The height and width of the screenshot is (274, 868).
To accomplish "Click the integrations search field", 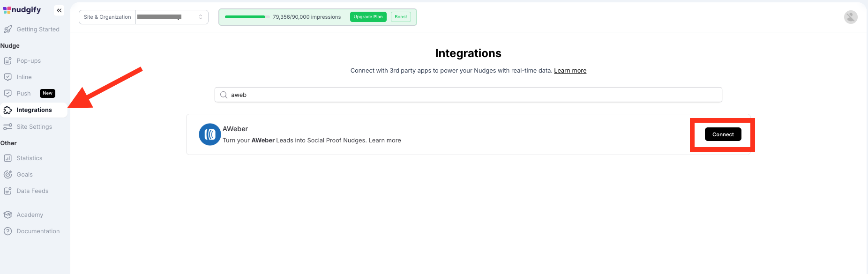I will click(468, 95).
